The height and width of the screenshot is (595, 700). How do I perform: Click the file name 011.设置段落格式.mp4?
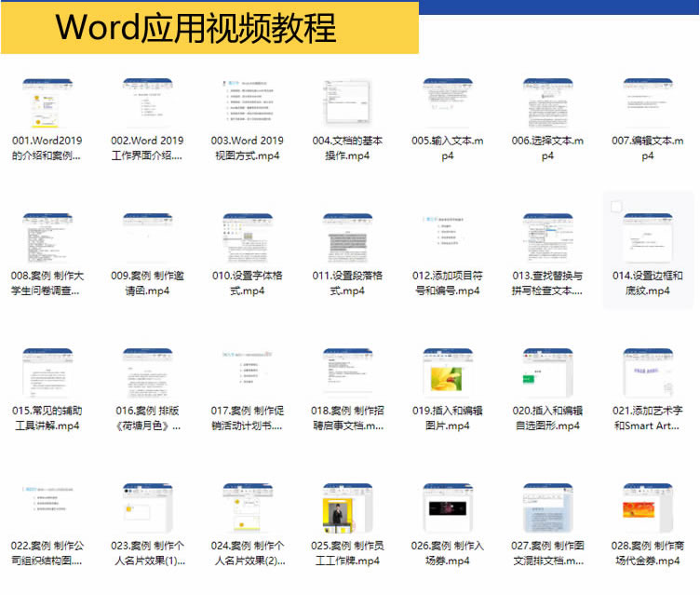(x=347, y=283)
